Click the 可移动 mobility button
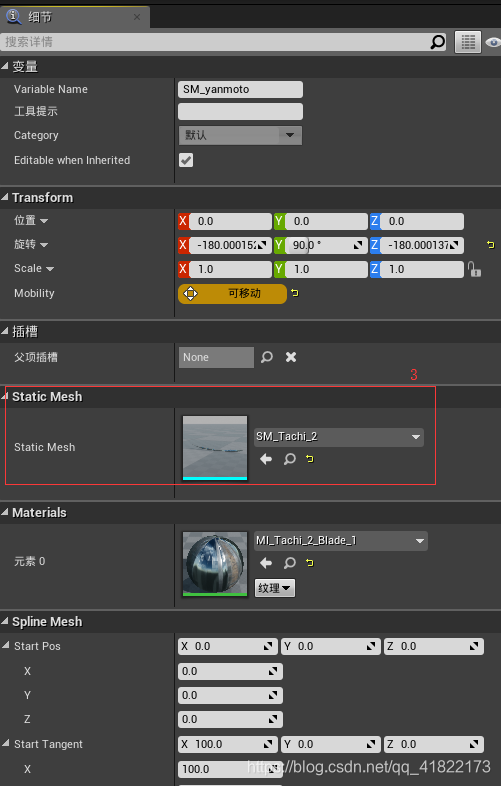 pos(232,294)
